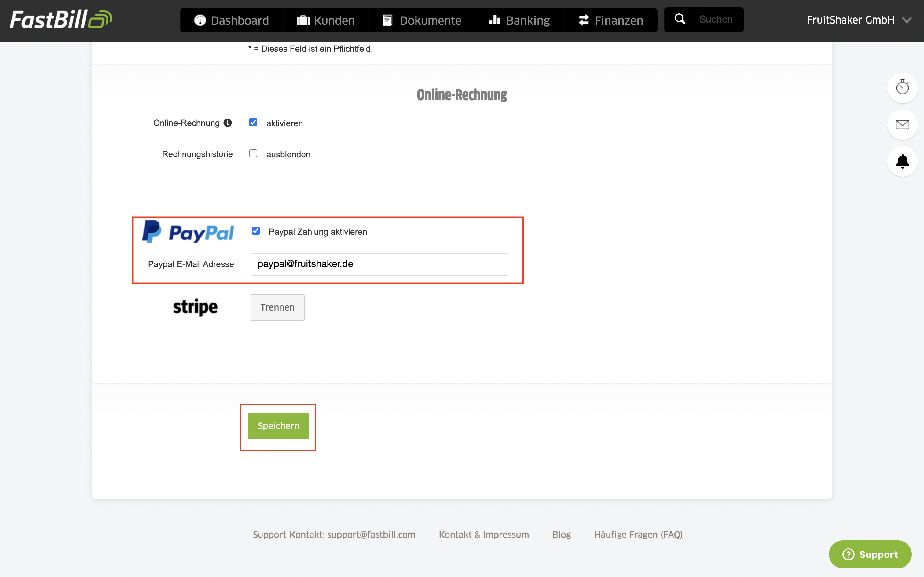
Task: Open the Finanzen menu item
Action: tap(611, 20)
